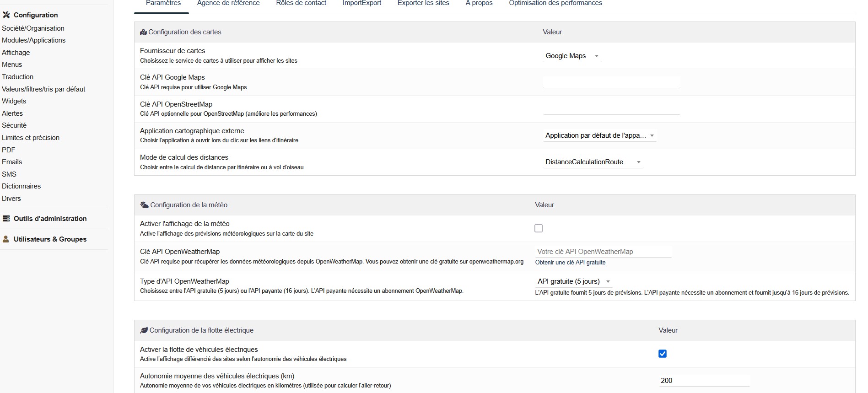The image size is (868, 393).
Task: Switch to the Paramètres tab
Action: [x=163, y=3]
